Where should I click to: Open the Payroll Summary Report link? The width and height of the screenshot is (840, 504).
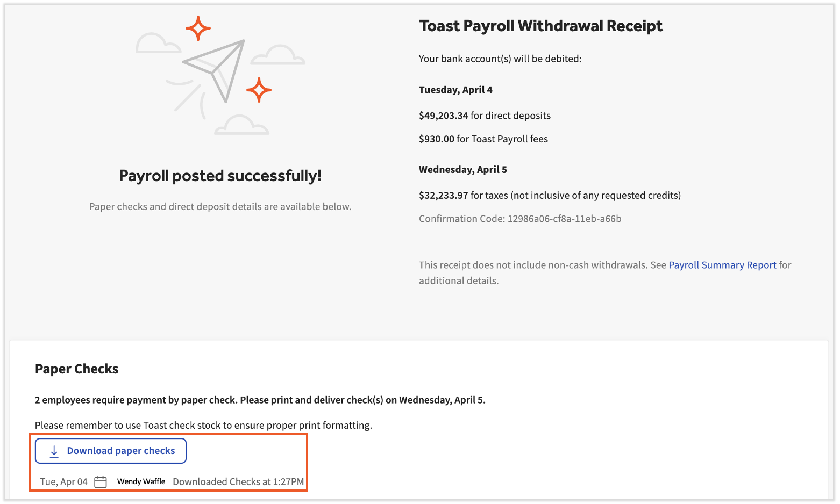pyautogui.click(x=722, y=265)
